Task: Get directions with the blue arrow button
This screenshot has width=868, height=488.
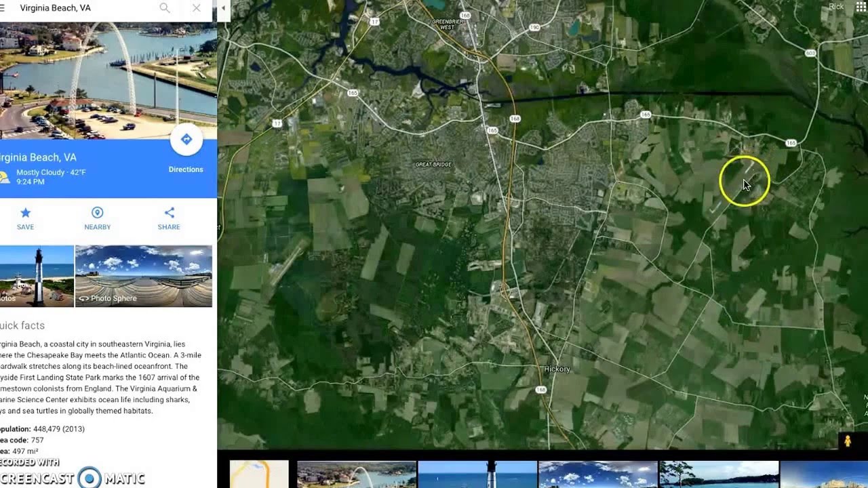Action: point(186,140)
